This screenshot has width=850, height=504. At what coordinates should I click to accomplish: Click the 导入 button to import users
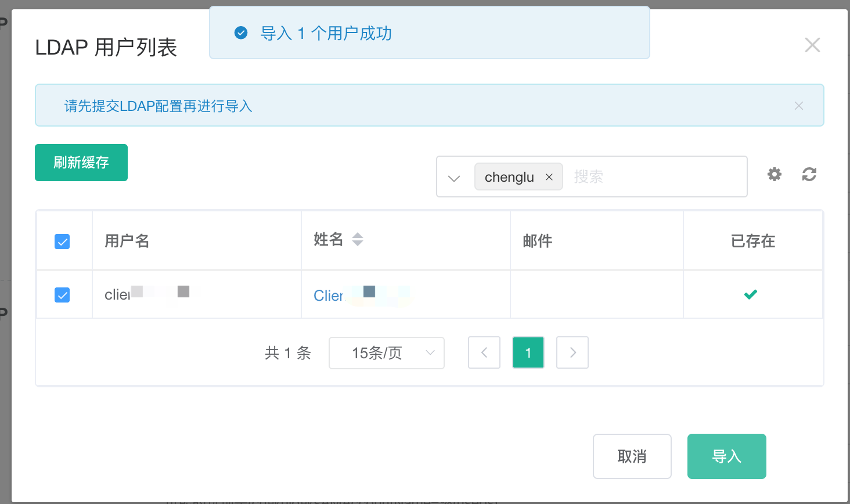(x=726, y=456)
